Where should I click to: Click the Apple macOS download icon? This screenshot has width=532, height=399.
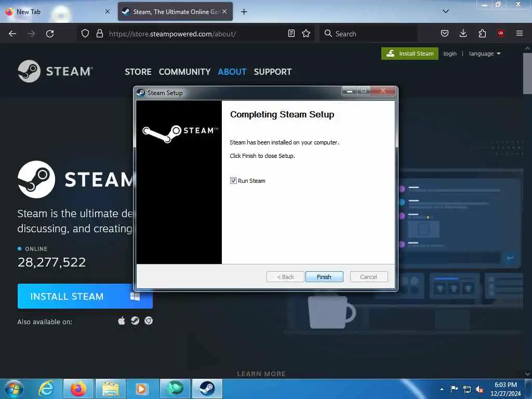122,321
